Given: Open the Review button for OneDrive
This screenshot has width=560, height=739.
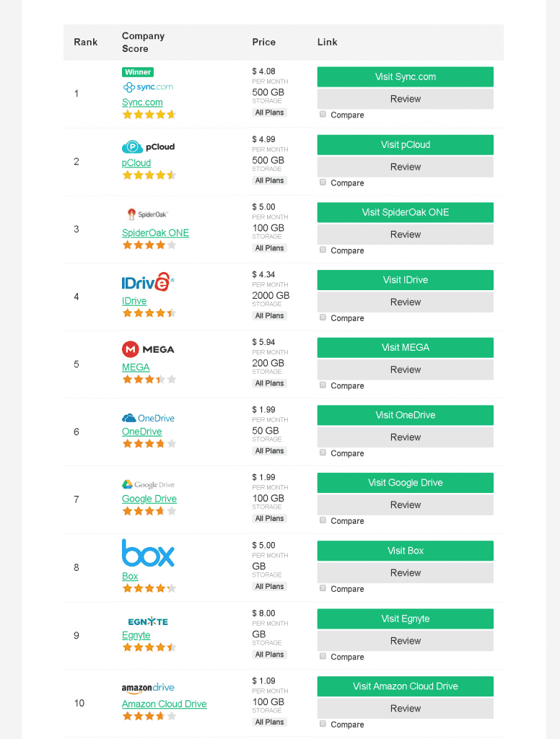Looking at the screenshot, I should click(405, 437).
